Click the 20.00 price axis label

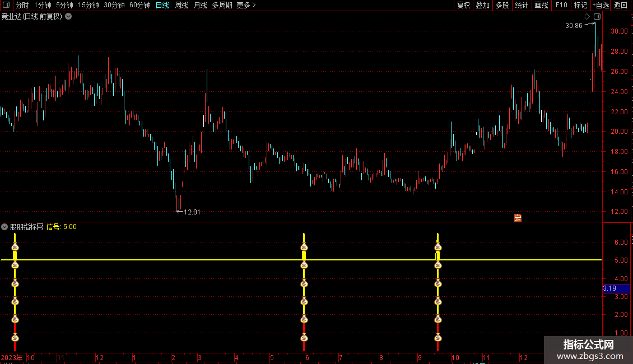[619, 132]
